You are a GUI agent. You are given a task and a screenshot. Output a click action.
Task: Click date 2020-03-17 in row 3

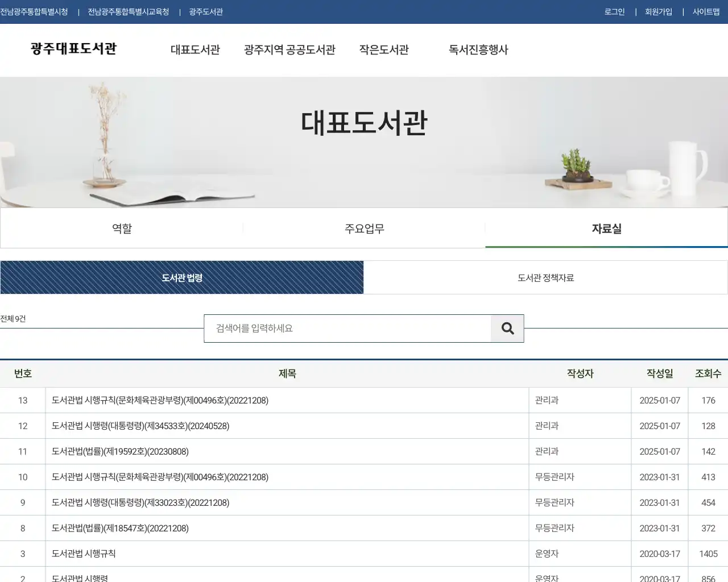(660, 554)
